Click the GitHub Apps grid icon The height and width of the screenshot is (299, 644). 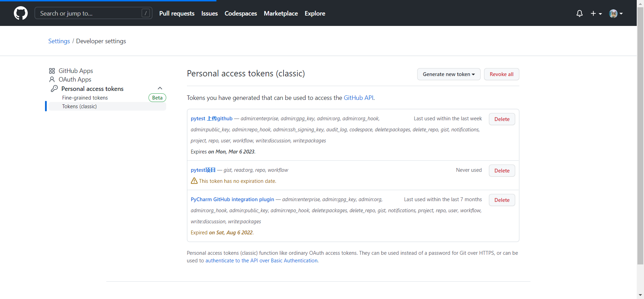[52, 71]
